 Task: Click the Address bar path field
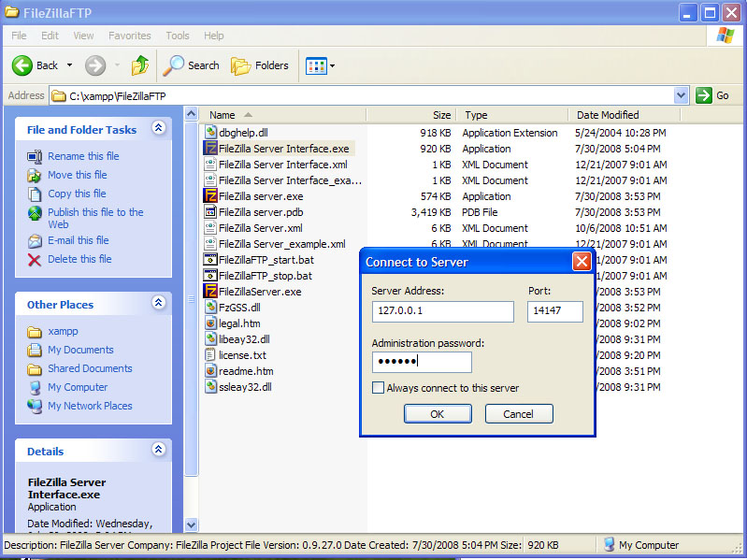point(362,95)
